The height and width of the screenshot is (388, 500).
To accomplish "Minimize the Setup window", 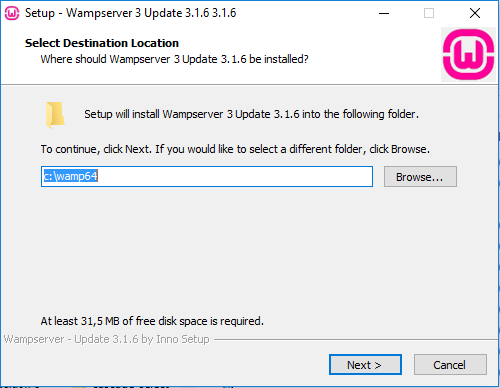I will (384, 13).
